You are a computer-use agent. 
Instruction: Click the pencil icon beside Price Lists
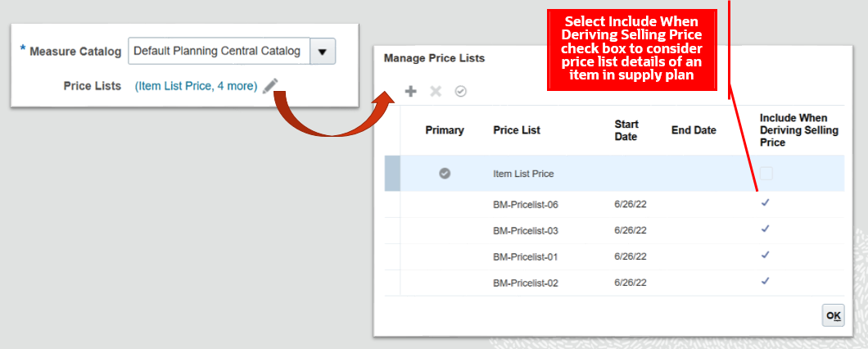[271, 86]
